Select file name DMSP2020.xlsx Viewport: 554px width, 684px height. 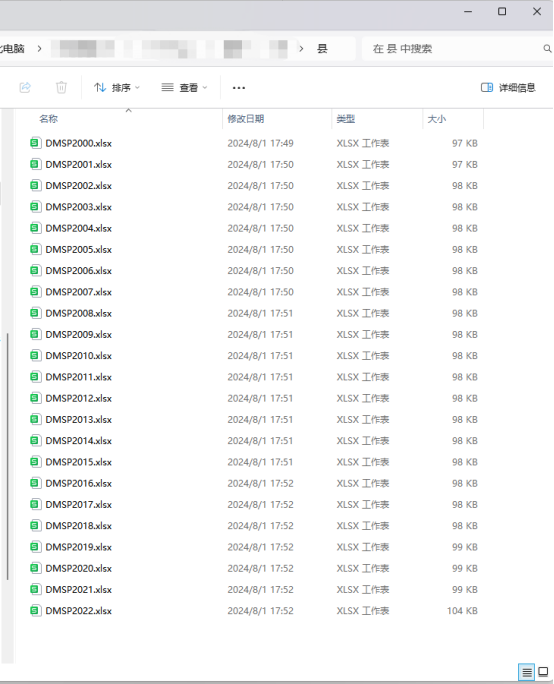(79, 568)
